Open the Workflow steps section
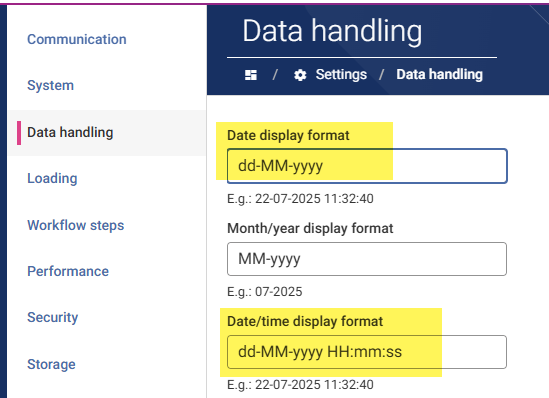 (76, 225)
